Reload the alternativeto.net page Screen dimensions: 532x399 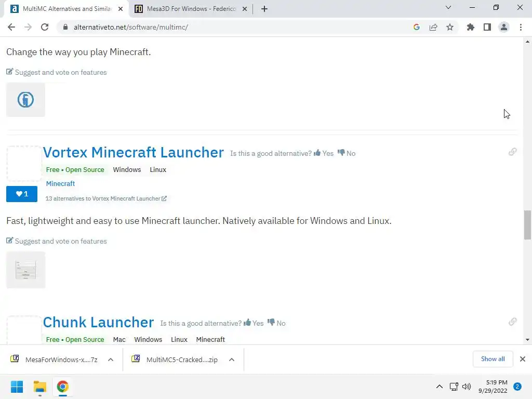[45, 27]
